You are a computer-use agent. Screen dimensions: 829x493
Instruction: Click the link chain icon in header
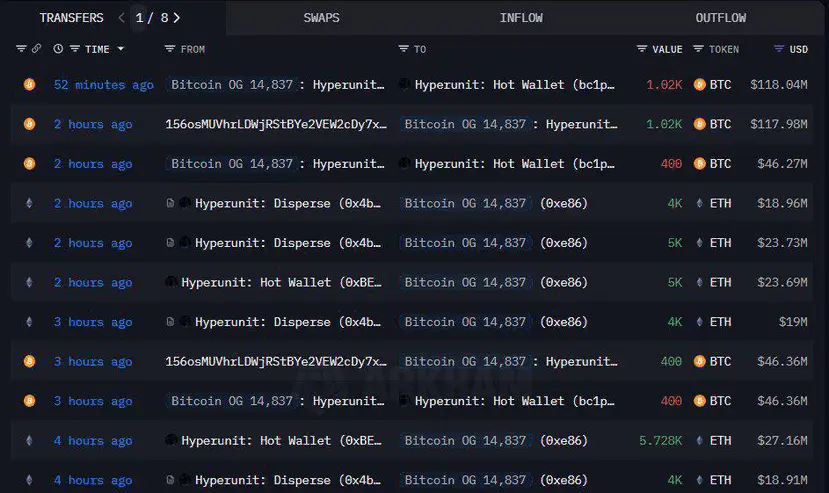(36, 49)
